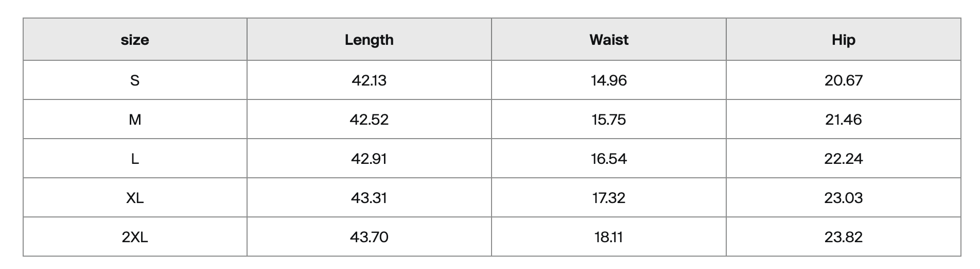Select length value 43.70
The height and width of the screenshot is (269, 980).
(369, 237)
